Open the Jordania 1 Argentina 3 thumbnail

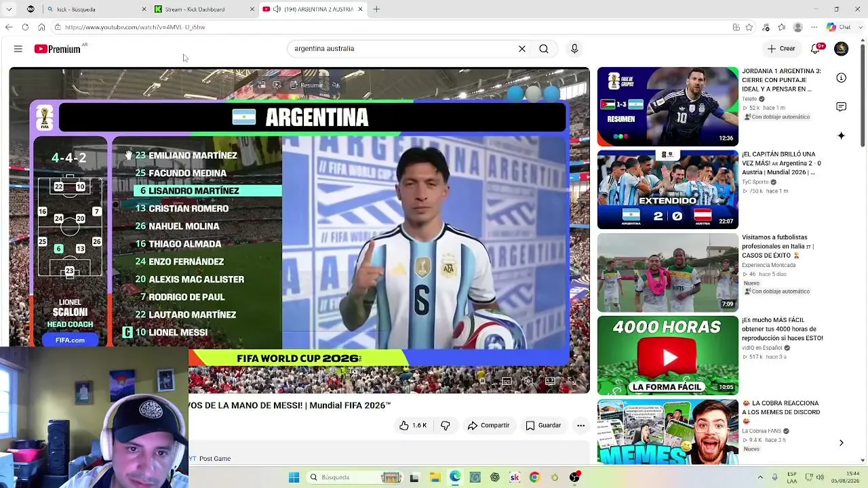click(668, 106)
